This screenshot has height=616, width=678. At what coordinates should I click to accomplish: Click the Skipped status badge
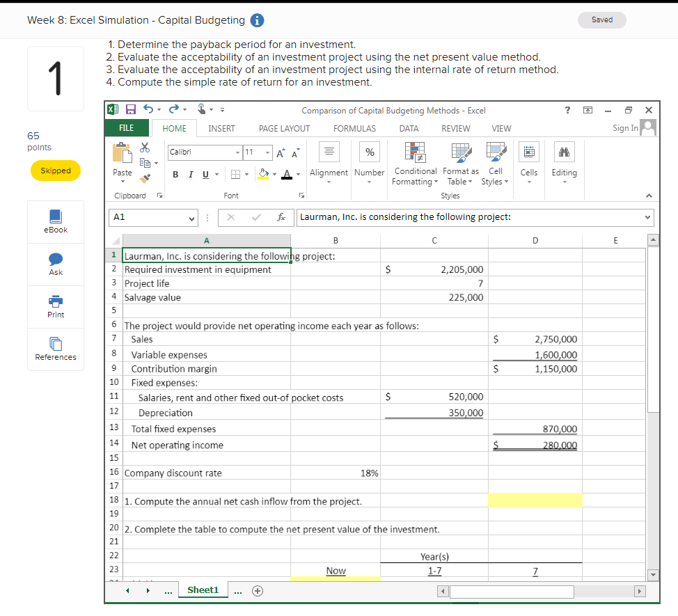click(x=55, y=171)
